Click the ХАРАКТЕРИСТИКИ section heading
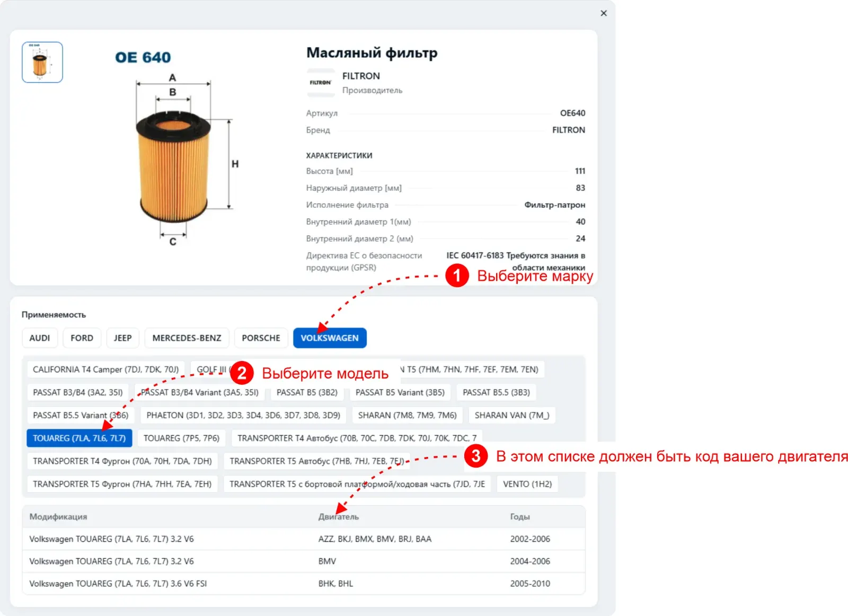 point(339,156)
